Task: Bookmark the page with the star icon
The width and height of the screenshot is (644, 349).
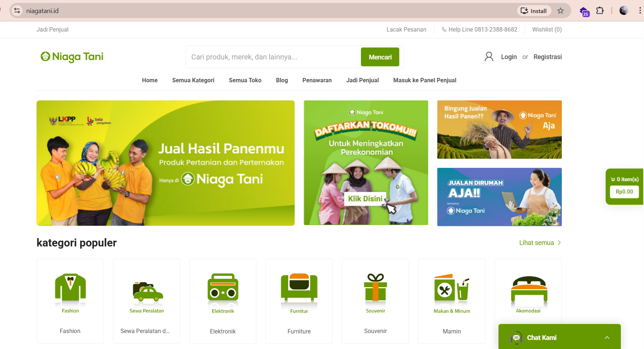Action: (561, 11)
